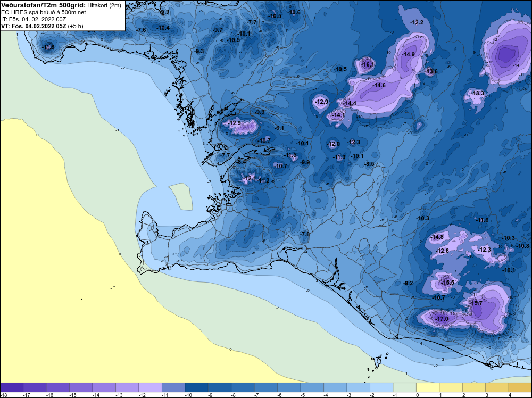The width and height of the screenshot is (532, 398).
Task: Select the -5.9 temperature label
Action: point(164,12)
